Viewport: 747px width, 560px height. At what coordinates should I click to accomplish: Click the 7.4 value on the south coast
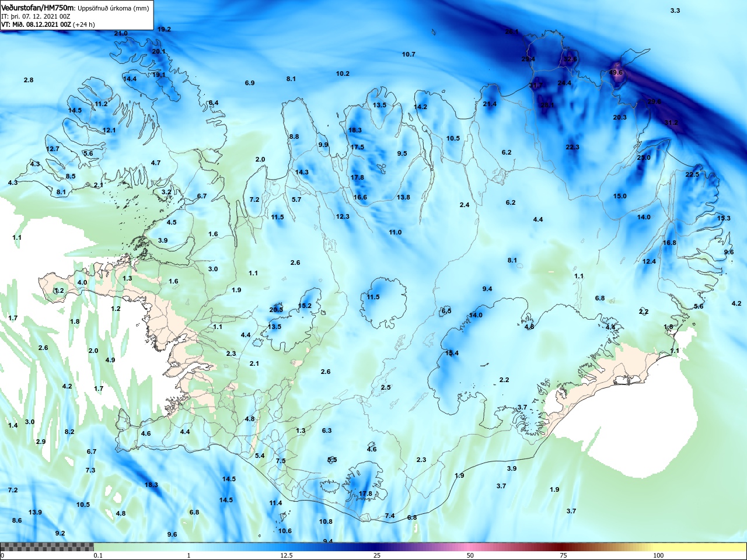tap(390, 516)
